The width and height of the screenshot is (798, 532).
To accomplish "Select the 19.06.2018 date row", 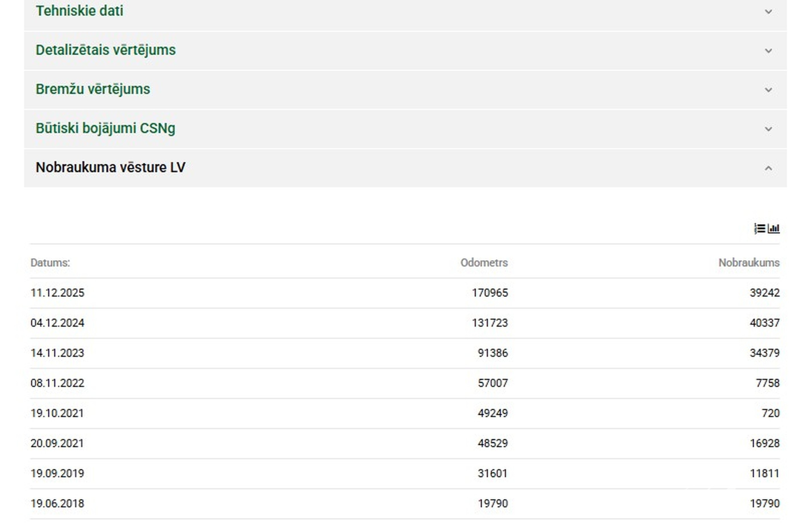I will [405, 504].
